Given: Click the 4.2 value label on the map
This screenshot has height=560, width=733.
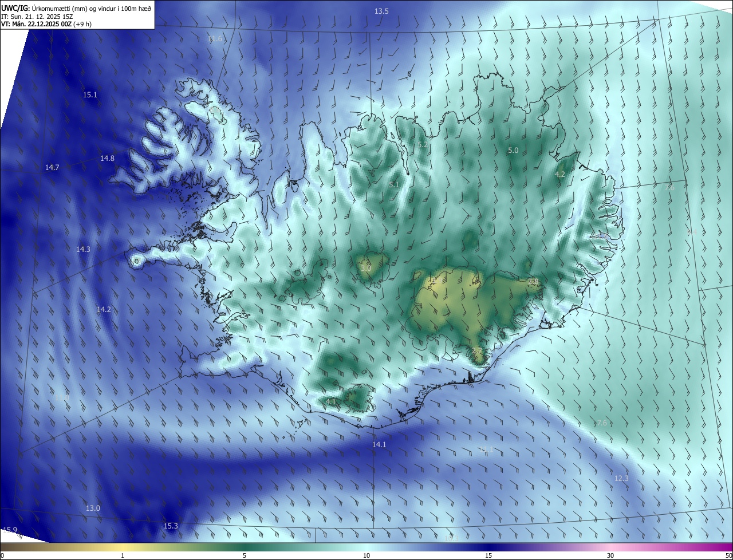Looking at the screenshot, I should (x=561, y=175).
